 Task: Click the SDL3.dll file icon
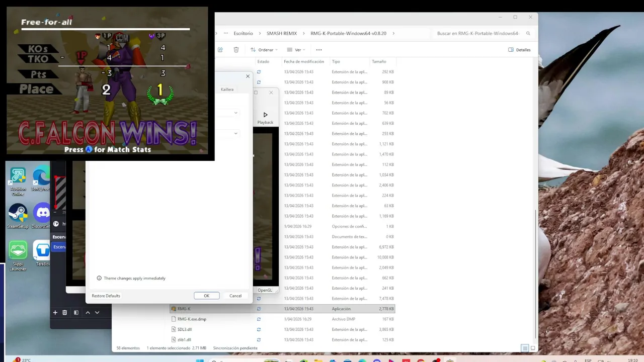pos(174,329)
